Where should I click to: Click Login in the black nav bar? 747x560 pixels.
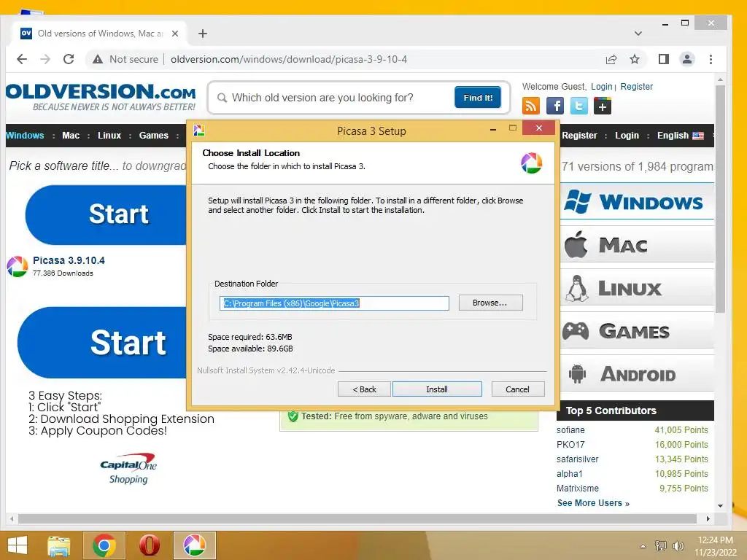[x=627, y=135]
